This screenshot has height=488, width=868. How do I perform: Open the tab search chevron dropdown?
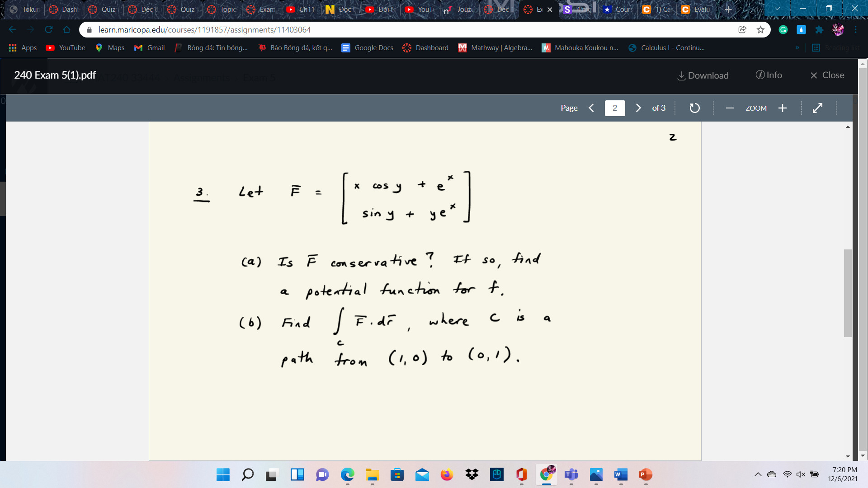point(777,8)
